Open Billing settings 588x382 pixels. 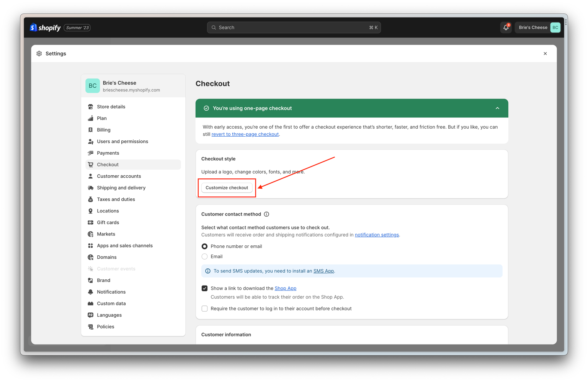click(133, 130)
